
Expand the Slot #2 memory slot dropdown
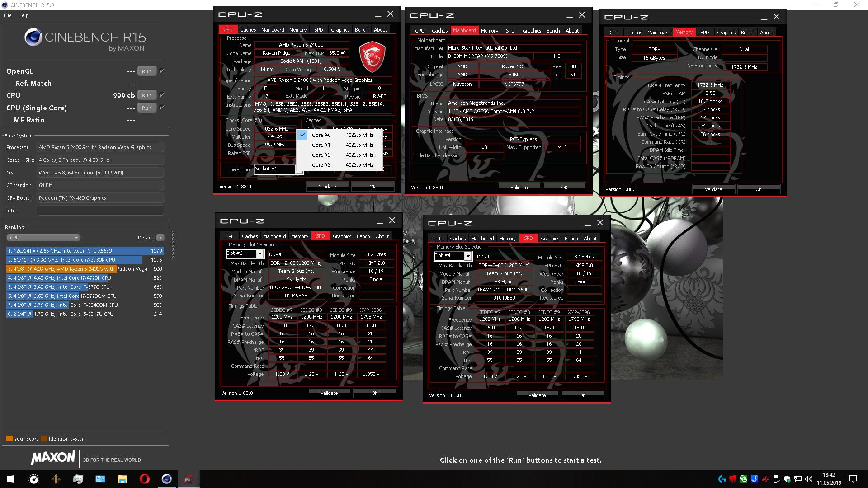pos(259,254)
